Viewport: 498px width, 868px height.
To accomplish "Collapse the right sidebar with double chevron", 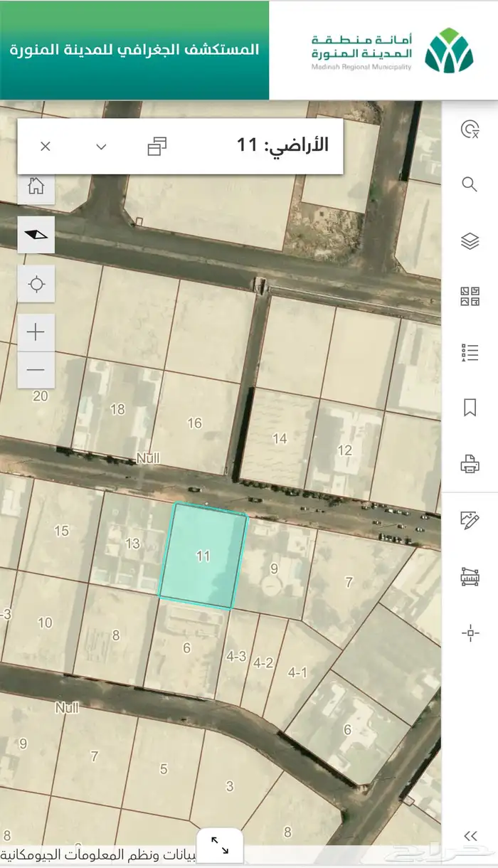I will (x=470, y=836).
